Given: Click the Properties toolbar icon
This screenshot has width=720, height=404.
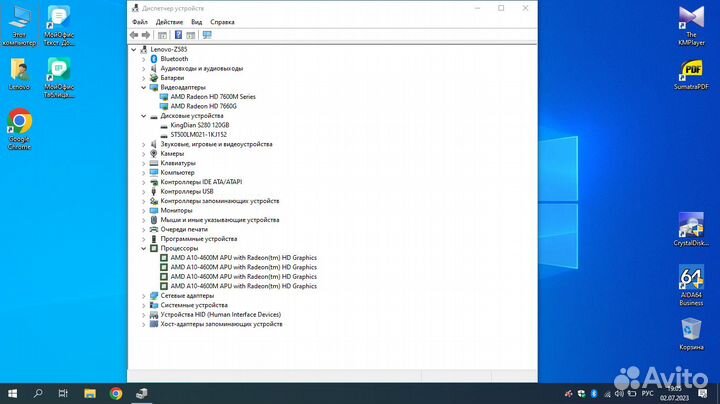Looking at the screenshot, I should (162, 35).
